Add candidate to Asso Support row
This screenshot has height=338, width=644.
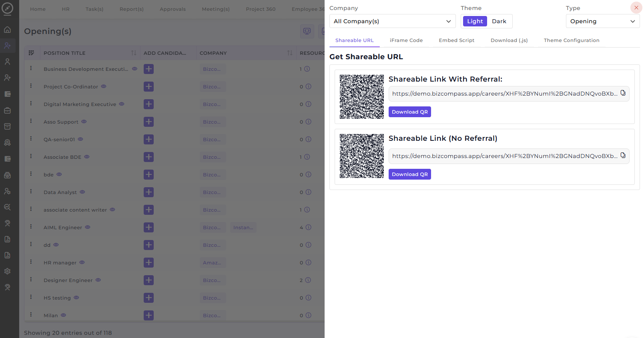click(148, 122)
